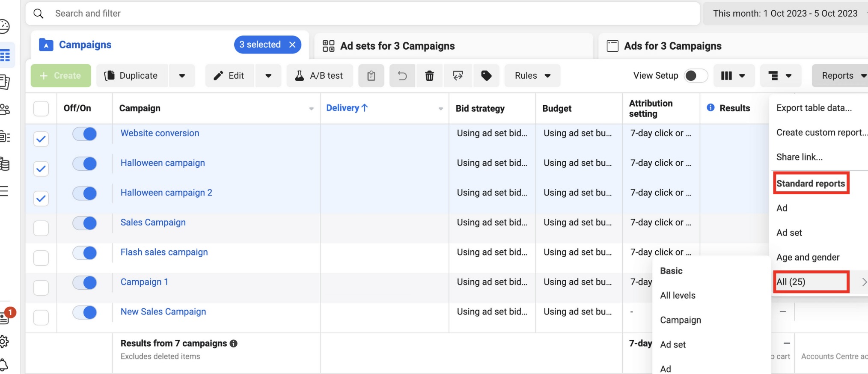868x374 pixels.
Task: Click the green Create button
Action: [x=61, y=76]
